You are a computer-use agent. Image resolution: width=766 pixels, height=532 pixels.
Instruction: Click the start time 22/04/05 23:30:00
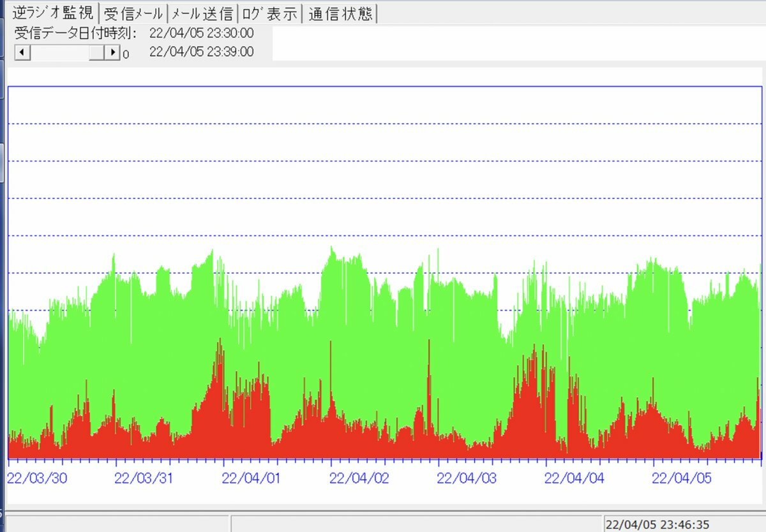coord(201,33)
